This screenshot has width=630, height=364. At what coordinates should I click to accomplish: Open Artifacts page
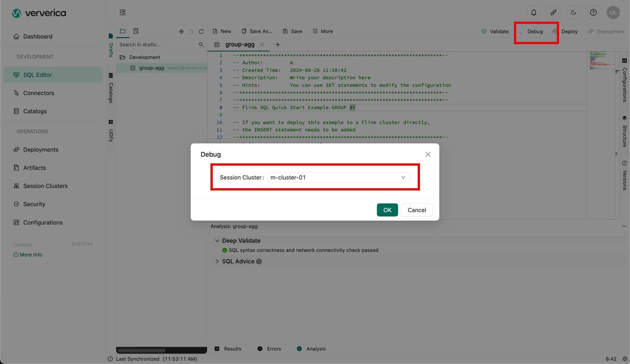pos(53,168)
